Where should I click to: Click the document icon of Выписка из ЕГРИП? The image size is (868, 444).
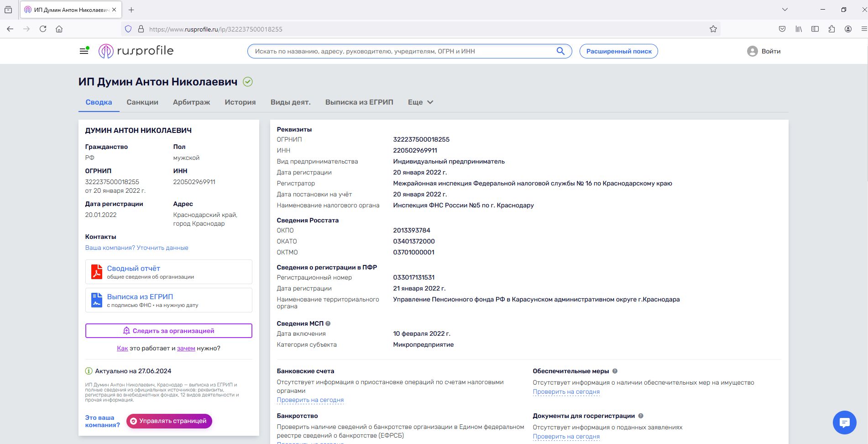click(x=97, y=300)
